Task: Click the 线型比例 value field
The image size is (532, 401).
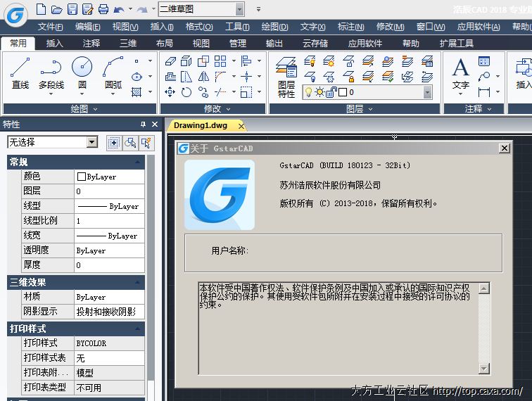Action: (x=109, y=221)
